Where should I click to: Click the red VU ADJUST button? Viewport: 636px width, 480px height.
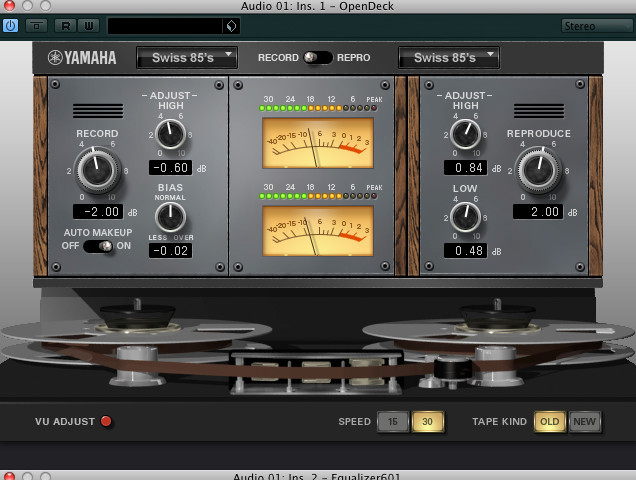(106, 421)
